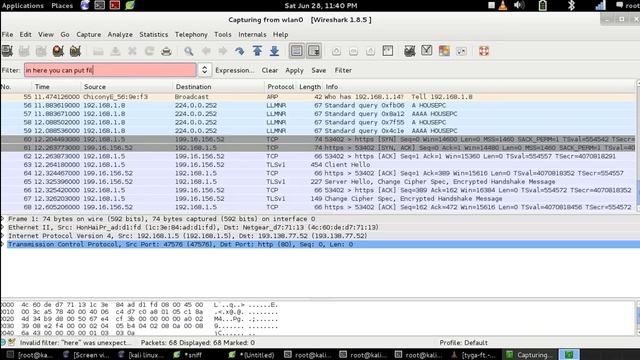Screen dimensions: 640x360
Task: Toggle packet list colorization button
Action: click(297, 51)
